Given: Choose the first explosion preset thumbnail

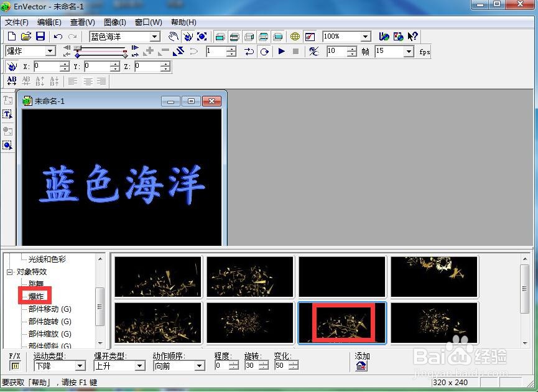Looking at the screenshot, I should click(158, 277).
